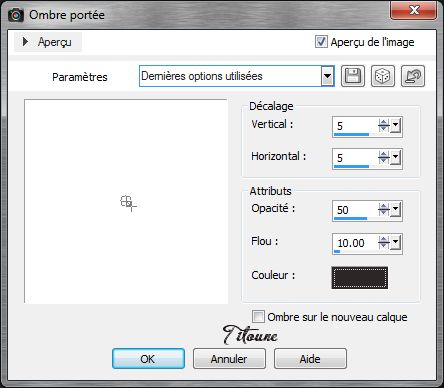Reset to default with the arrow icon
The width and height of the screenshot is (444, 388).
pyautogui.click(x=413, y=76)
